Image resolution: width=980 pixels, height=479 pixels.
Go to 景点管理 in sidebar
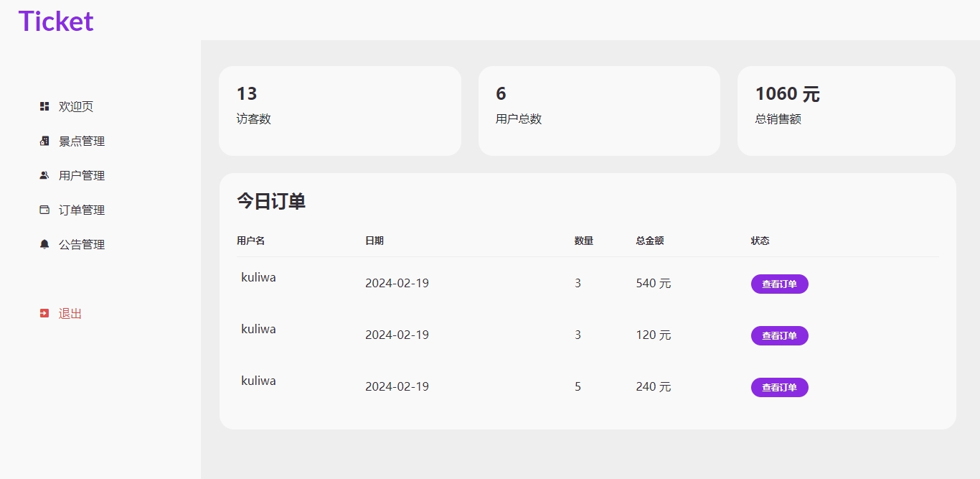tap(82, 141)
